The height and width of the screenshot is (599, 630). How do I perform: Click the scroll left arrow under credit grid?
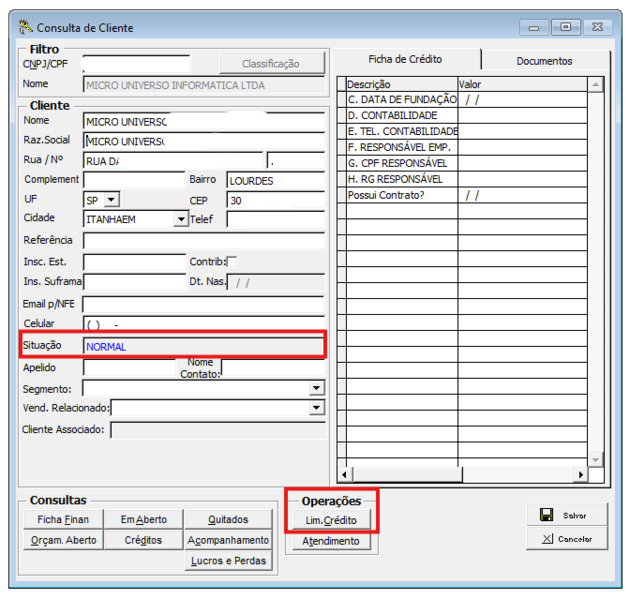344,474
